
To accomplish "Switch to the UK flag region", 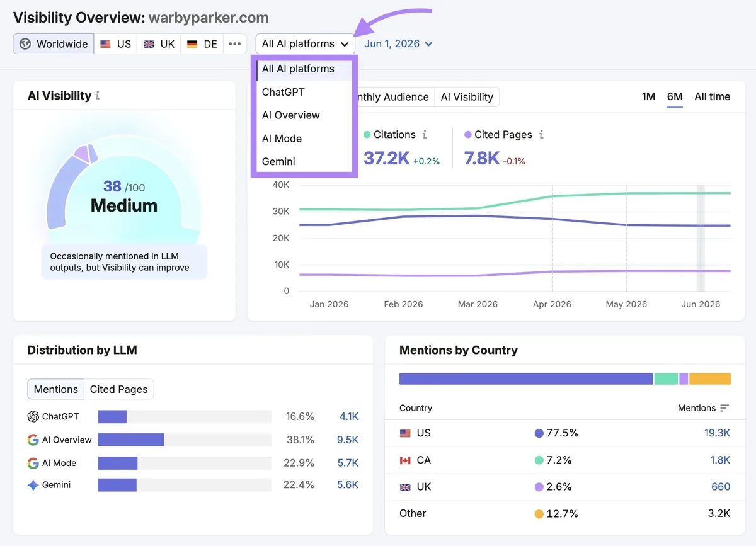I will pos(159,44).
